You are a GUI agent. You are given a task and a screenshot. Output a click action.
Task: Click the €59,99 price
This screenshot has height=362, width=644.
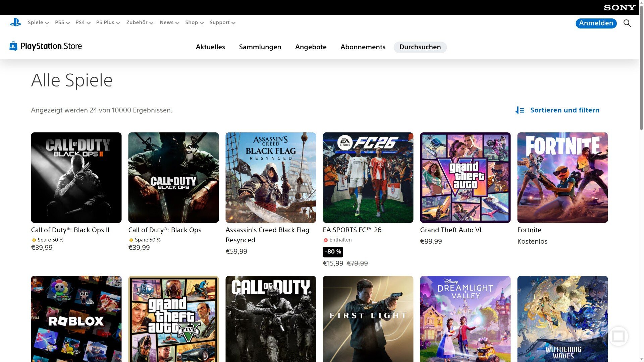coord(236,251)
